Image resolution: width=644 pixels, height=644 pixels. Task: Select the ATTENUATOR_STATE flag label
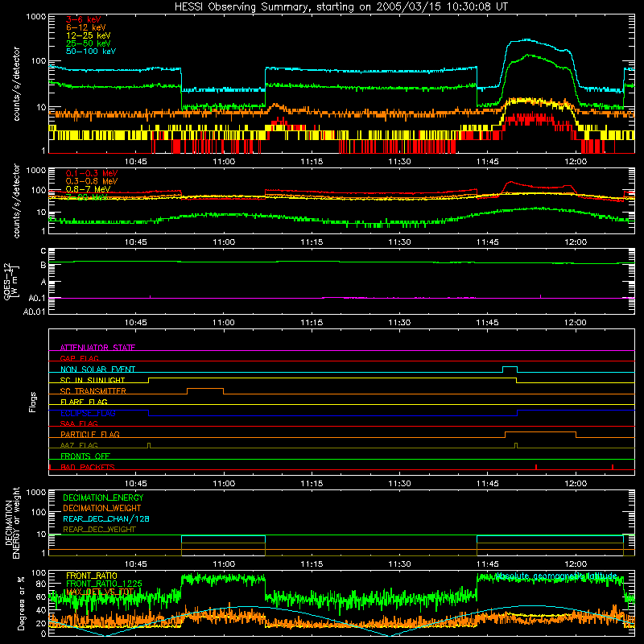pos(97,348)
